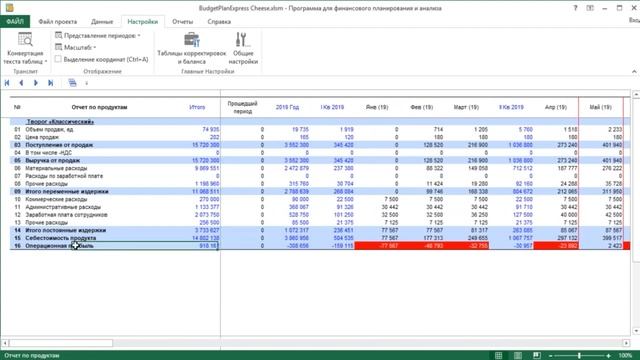Collapse the ribbon with chevron
640x360 pixels.
(x=634, y=71)
